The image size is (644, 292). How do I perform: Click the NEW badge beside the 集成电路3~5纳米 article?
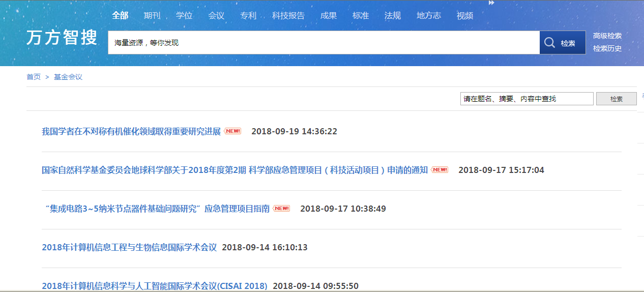(x=281, y=209)
